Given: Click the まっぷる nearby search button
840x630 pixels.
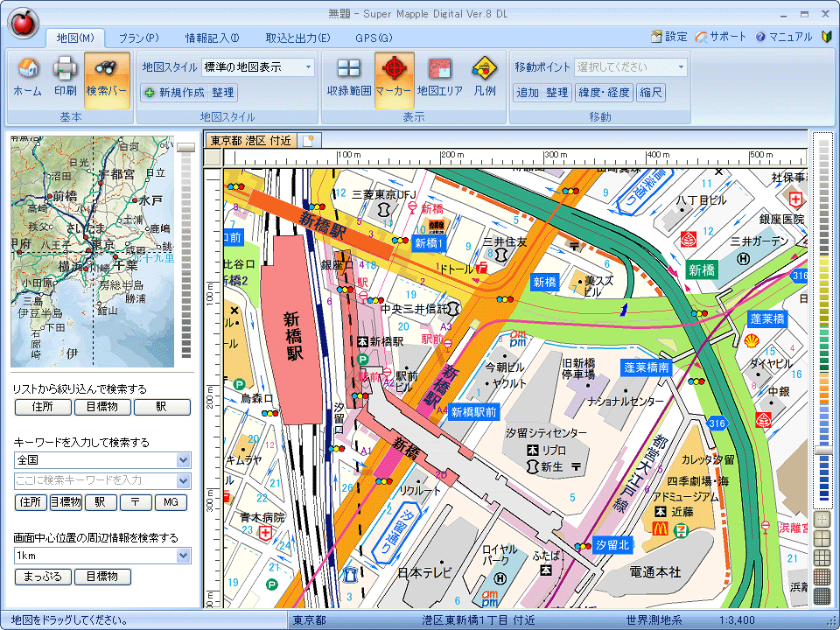Looking at the screenshot, I should (43, 577).
